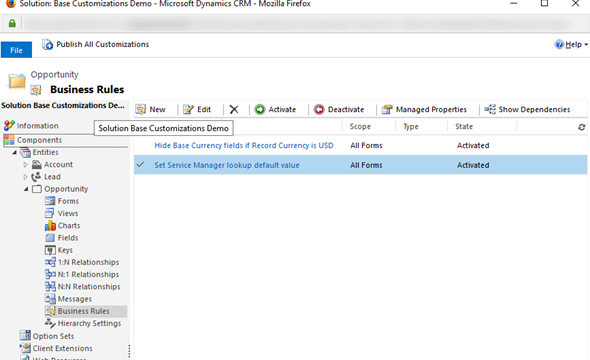Click Activated state of Set Service Manager row

pyautogui.click(x=473, y=165)
